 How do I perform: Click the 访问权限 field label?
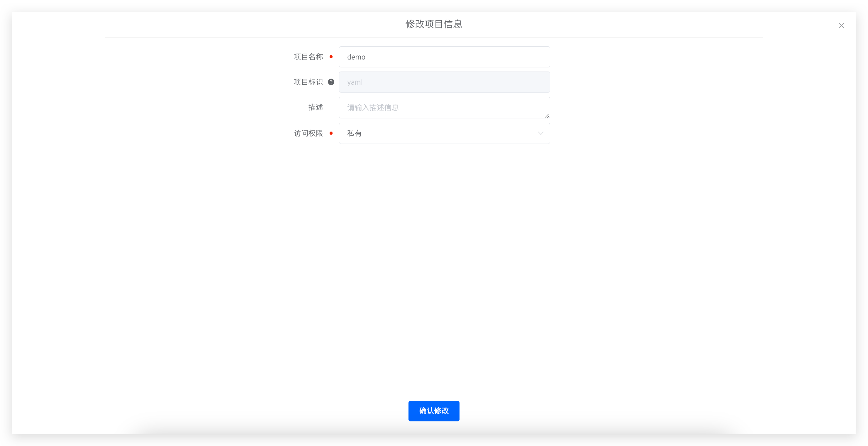pyautogui.click(x=308, y=133)
